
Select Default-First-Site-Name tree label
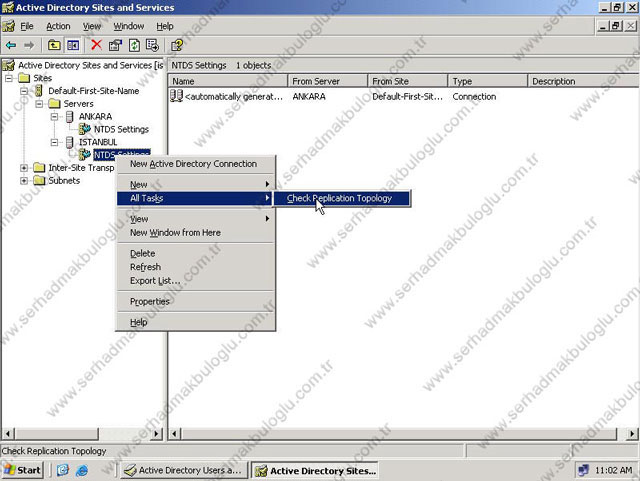[94, 91]
